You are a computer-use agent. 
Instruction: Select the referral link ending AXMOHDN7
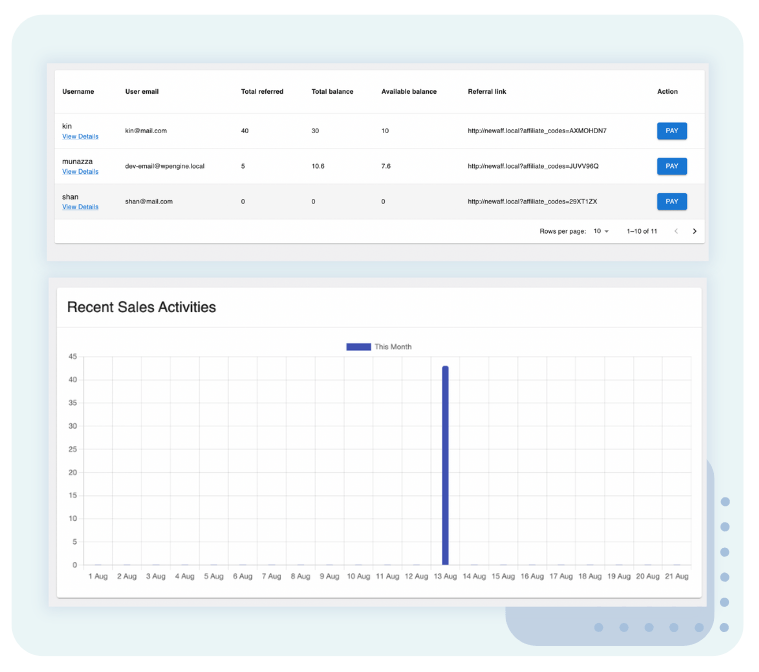coord(537,131)
